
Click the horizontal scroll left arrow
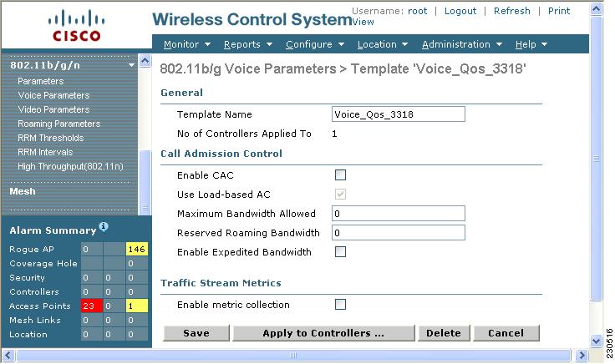[8, 356]
